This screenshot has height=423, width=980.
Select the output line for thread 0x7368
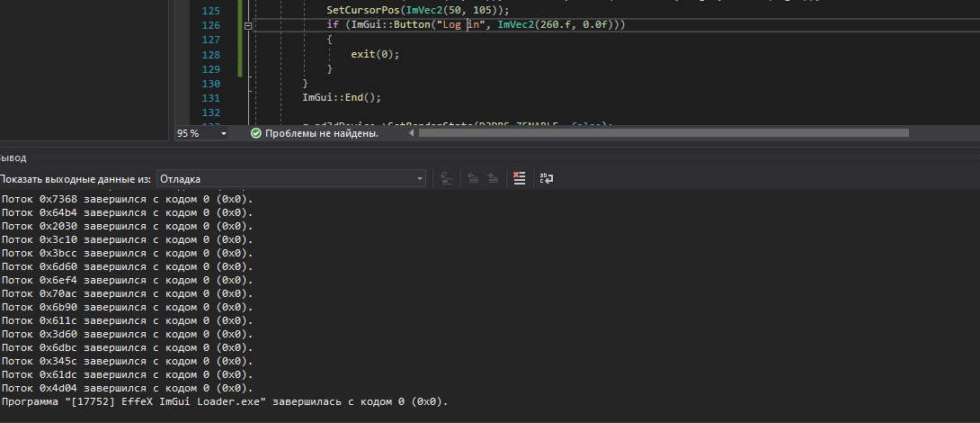[x=127, y=199]
